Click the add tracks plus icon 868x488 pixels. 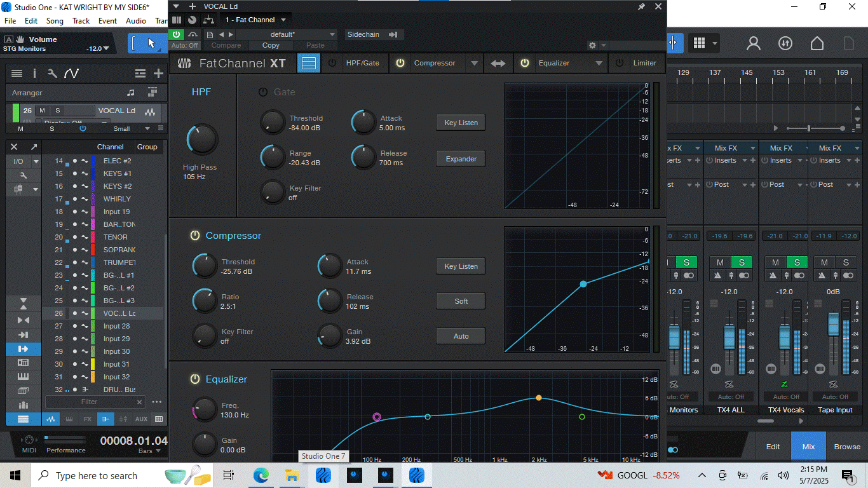(159, 74)
